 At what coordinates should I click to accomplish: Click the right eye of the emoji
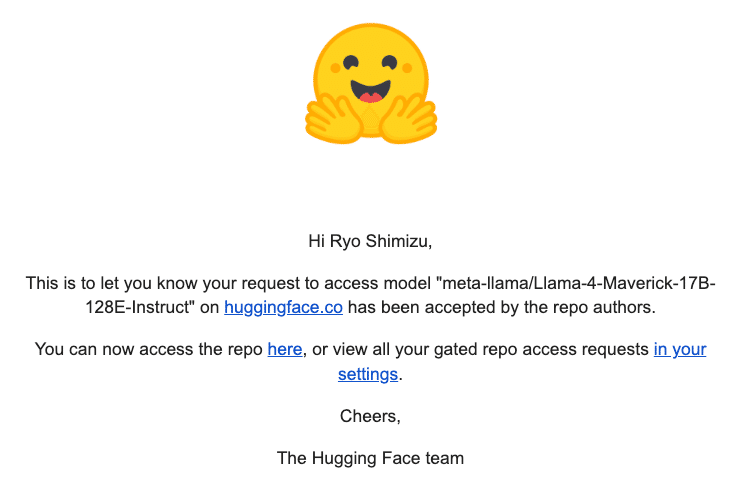point(390,63)
